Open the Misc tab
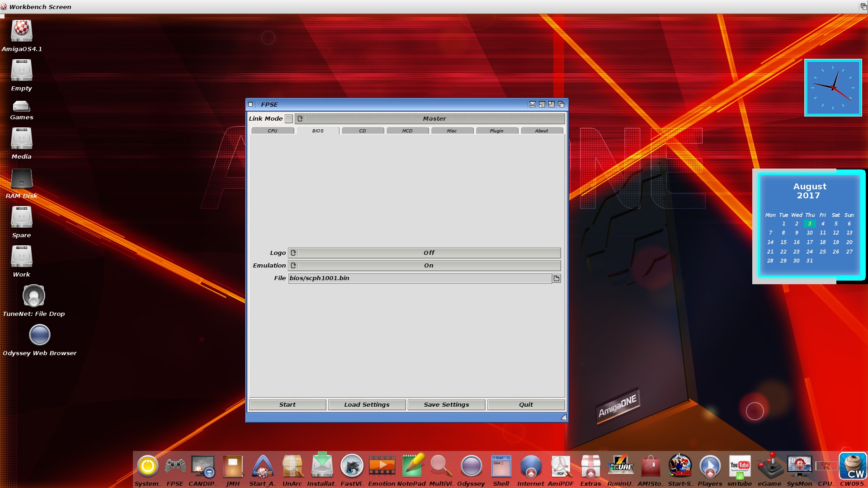This screenshot has width=868, height=488. [452, 131]
